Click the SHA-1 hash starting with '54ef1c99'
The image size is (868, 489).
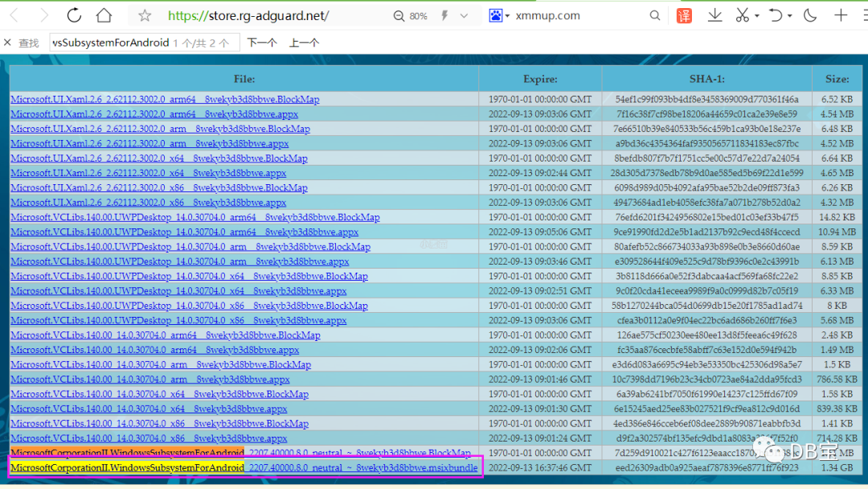point(707,99)
